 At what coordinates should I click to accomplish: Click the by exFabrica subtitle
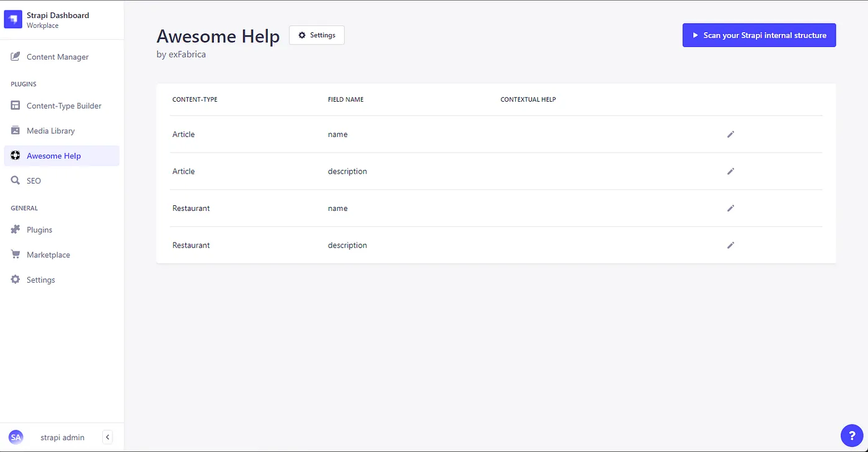tap(181, 55)
